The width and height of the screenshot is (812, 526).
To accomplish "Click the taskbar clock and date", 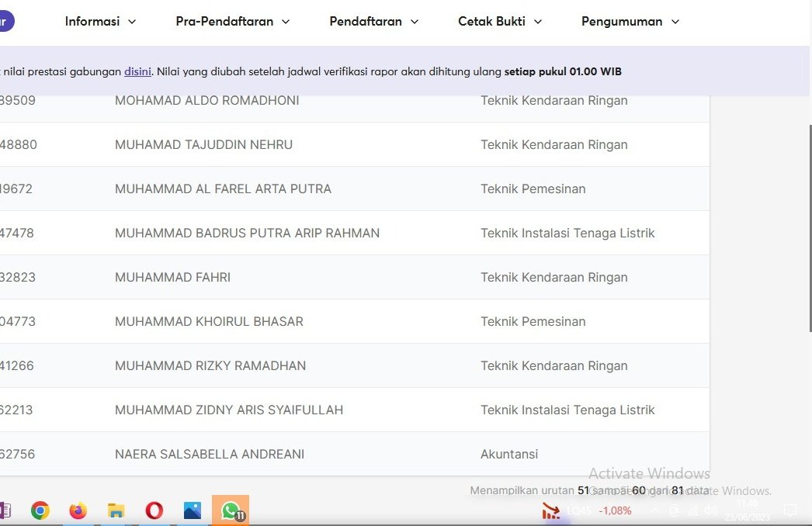I will pyautogui.click(x=748, y=510).
